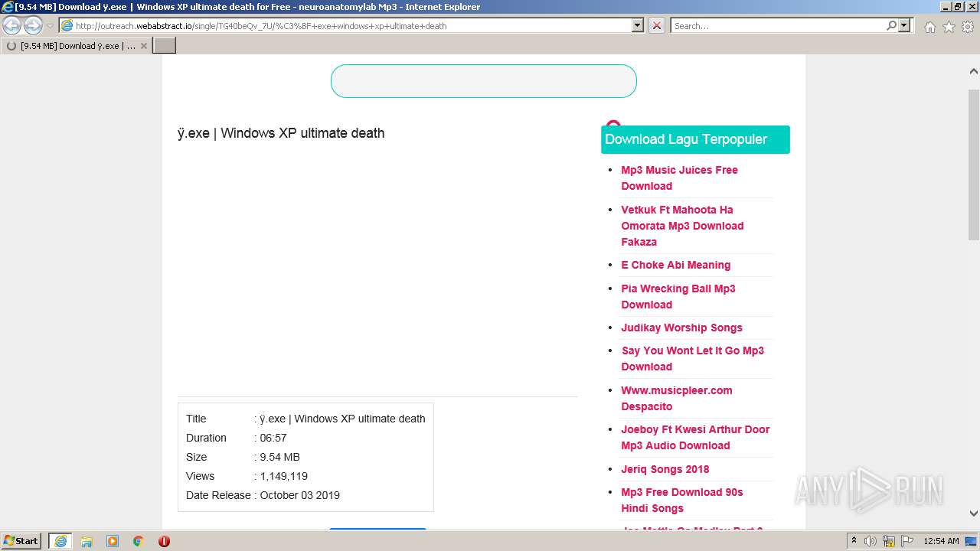Screen dimensions: 980x551
Task: Open 'Vetkuk Ft Mahoota Ha Omorata' link
Action: tap(682, 226)
